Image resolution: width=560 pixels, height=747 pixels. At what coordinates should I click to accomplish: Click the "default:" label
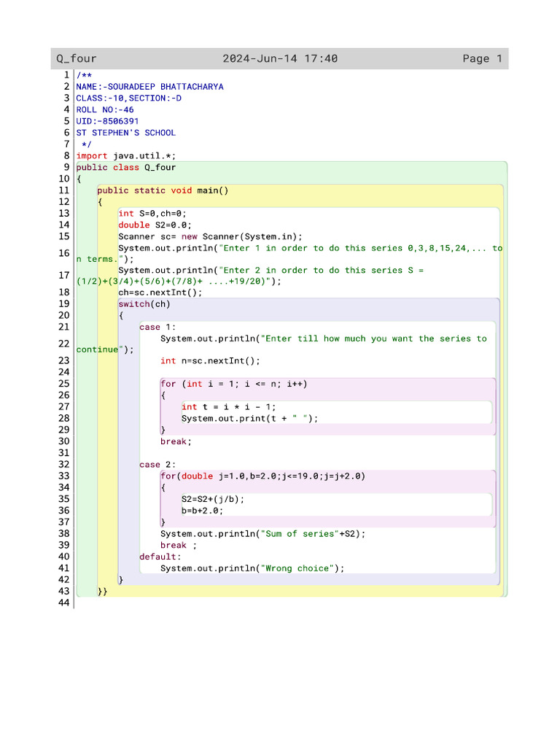[x=160, y=557]
